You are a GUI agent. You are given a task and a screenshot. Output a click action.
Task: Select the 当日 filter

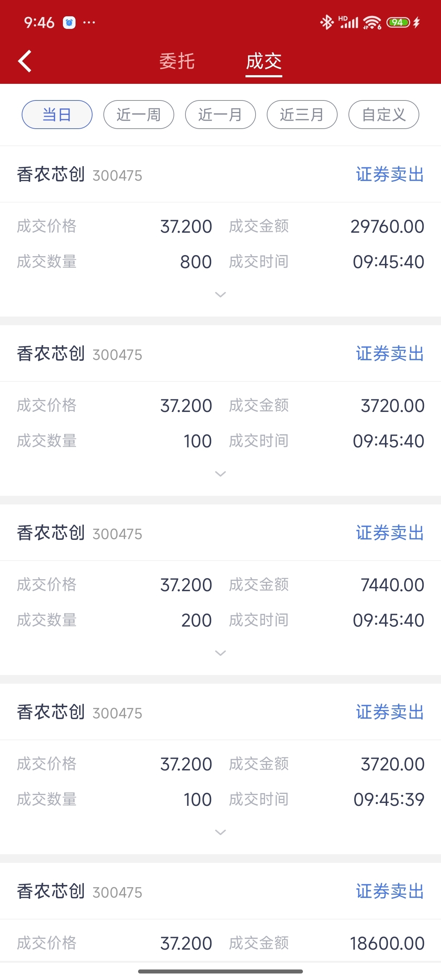point(57,115)
